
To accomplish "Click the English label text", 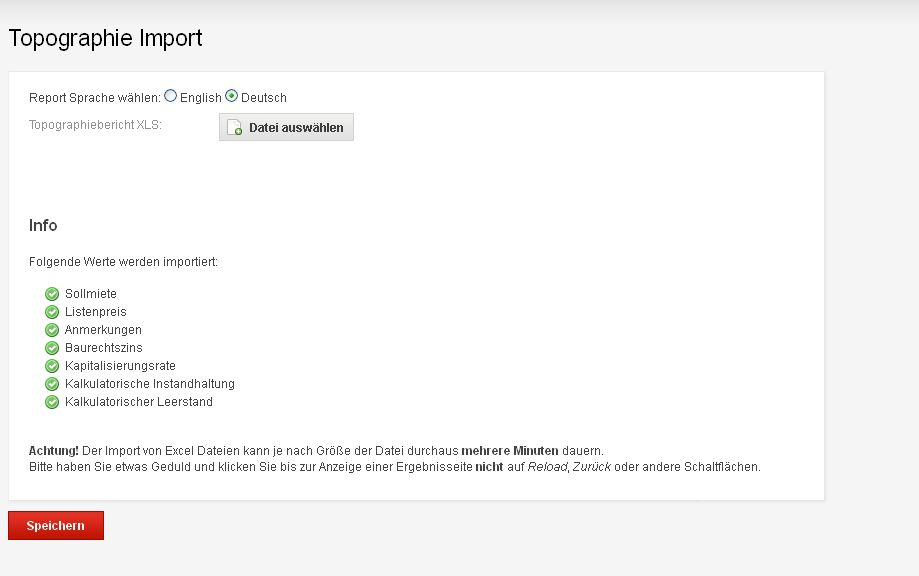I will [201, 98].
